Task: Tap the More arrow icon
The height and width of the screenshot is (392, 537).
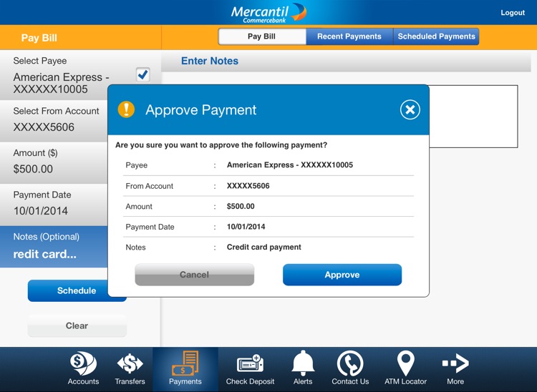Action: point(455,368)
